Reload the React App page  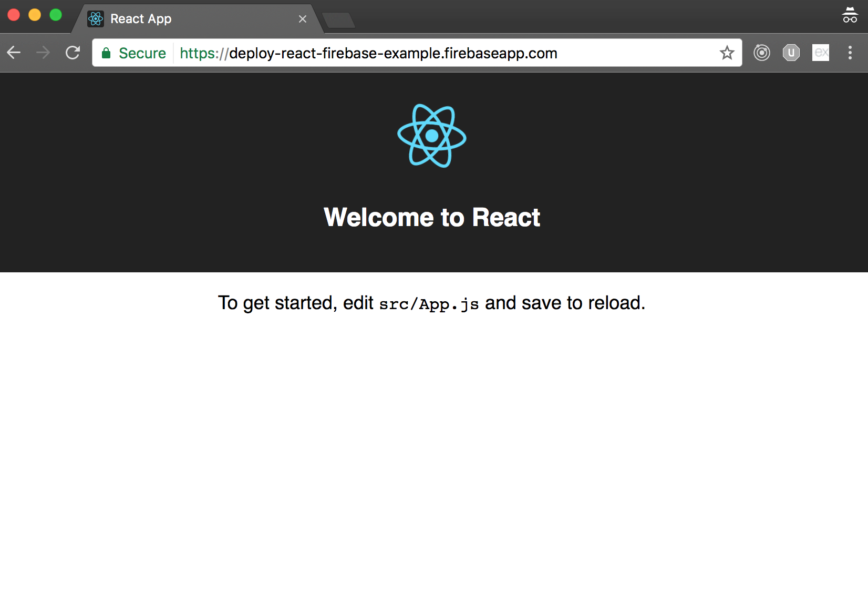pyautogui.click(x=72, y=53)
